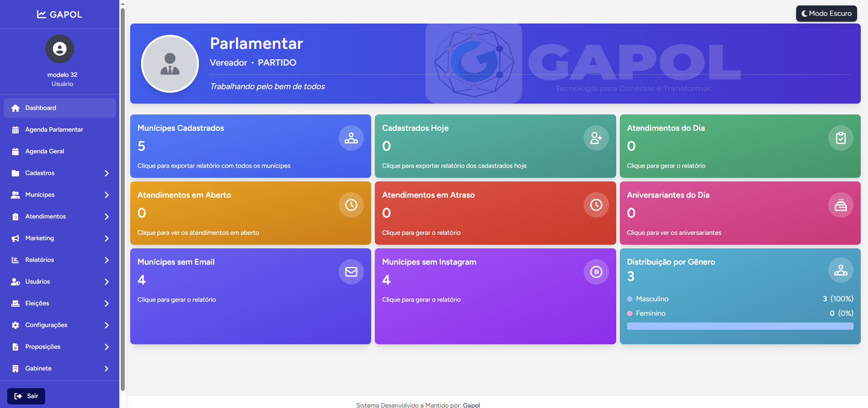Click the add-user icon on Cadastrados Hoje
Screen dimensions: 868x408
pos(596,138)
